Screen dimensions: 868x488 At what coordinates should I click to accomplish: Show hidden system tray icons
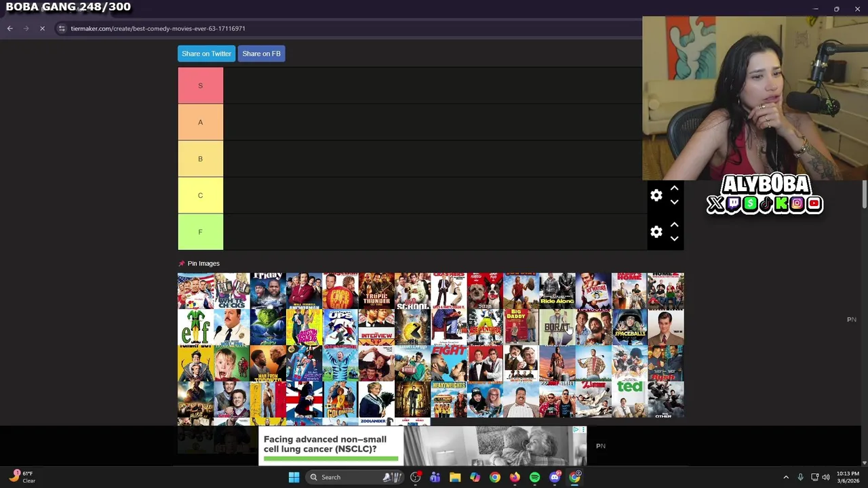(786, 477)
